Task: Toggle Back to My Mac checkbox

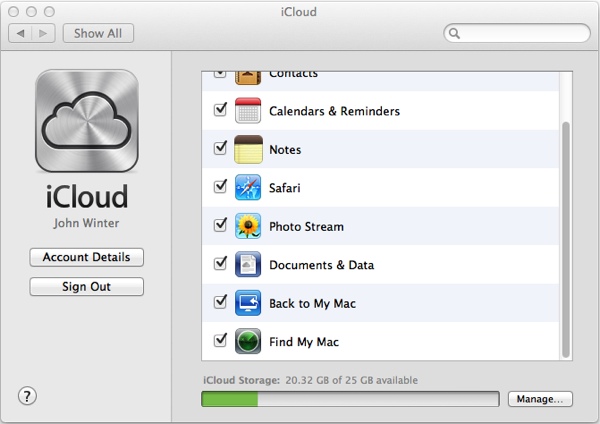Action: 220,302
